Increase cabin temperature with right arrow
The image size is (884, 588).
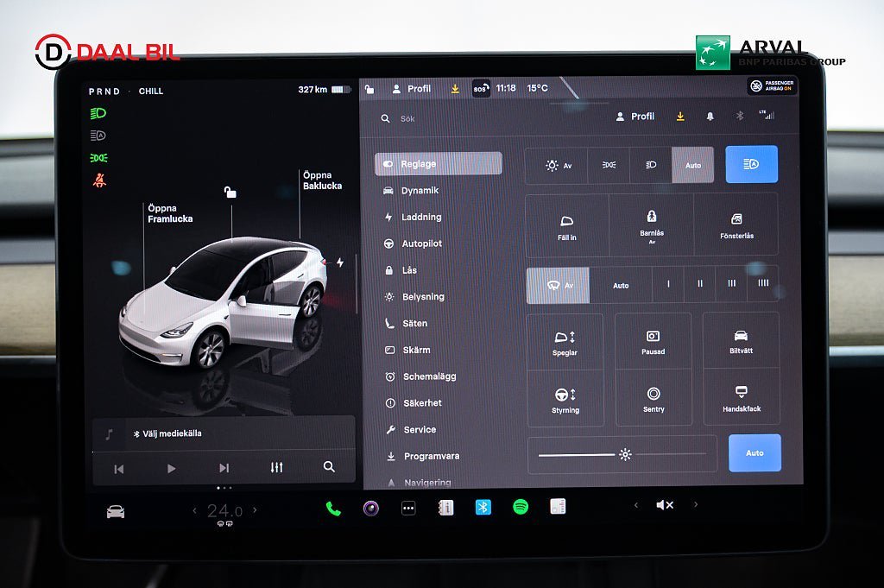click(x=255, y=510)
